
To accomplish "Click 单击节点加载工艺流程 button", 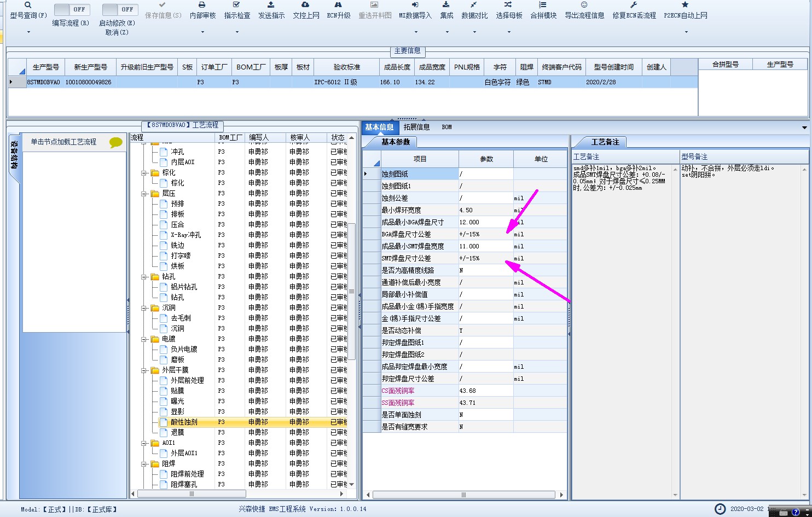I will [x=63, y=142].
